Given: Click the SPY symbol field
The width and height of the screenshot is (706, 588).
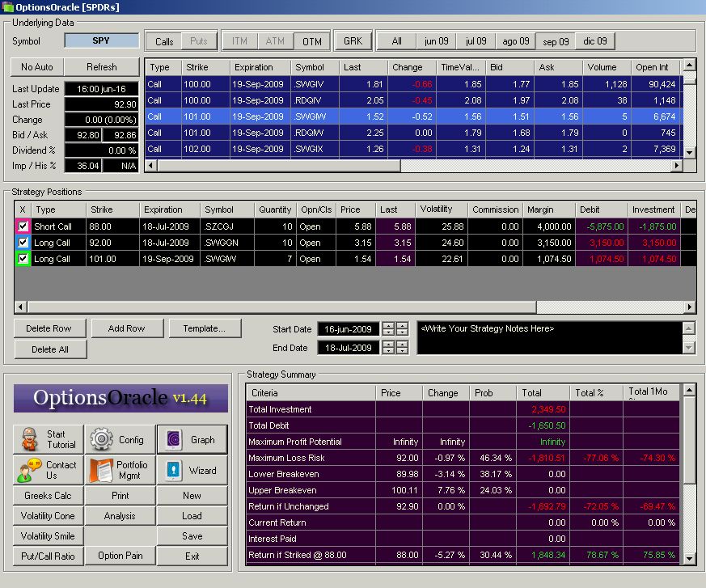Looking at the screenshot, I should click(101, 40).
